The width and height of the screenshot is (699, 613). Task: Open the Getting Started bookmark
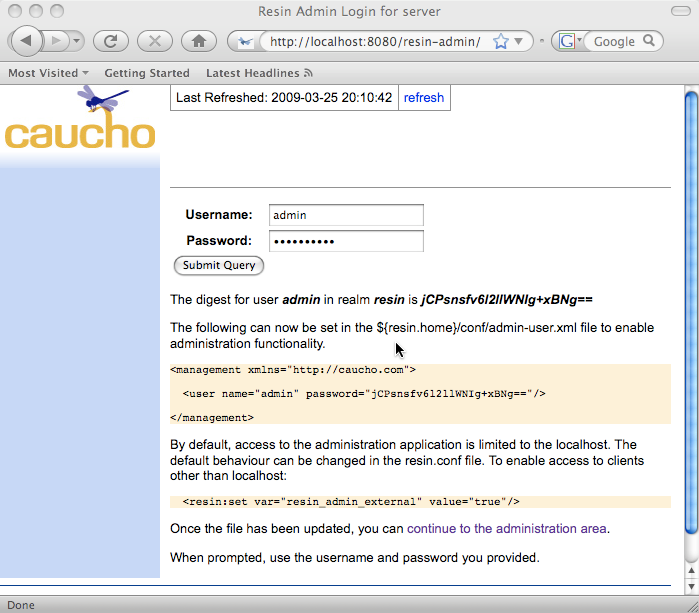click(147, 73)
